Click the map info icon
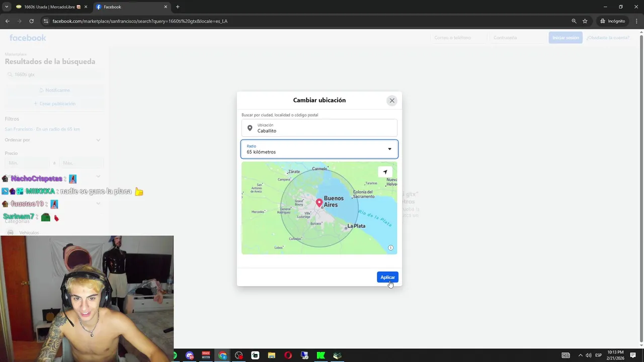Image resolution: width=644 pixels, height=362 pixels. [390, 248]
